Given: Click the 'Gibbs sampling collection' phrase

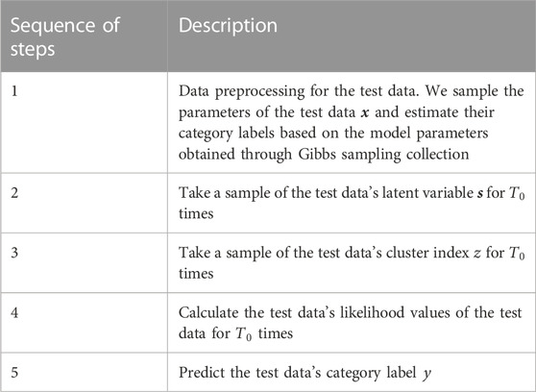Looking at the screenshot, I should 383,155.
